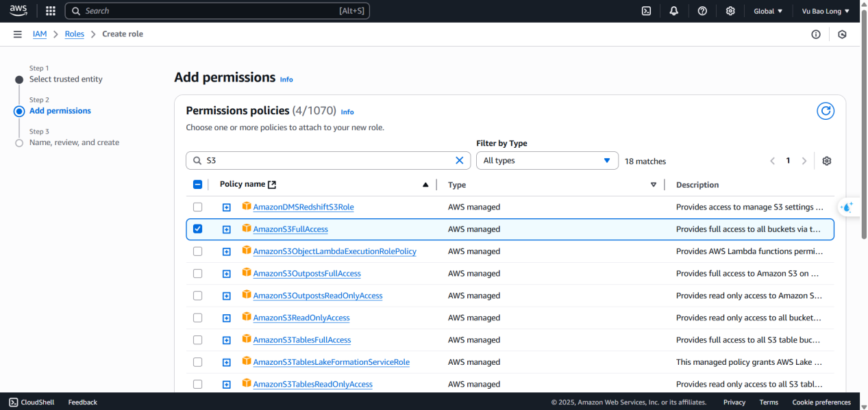
Task: Open the AWS services grid menu
Action: pos(50,11)
